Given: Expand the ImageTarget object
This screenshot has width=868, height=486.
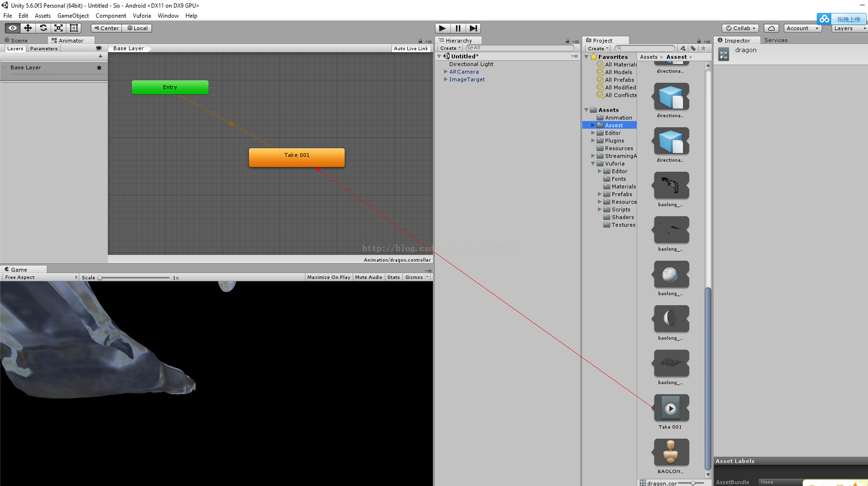Looking at the screenshot, I should click(x=445, y=79).
